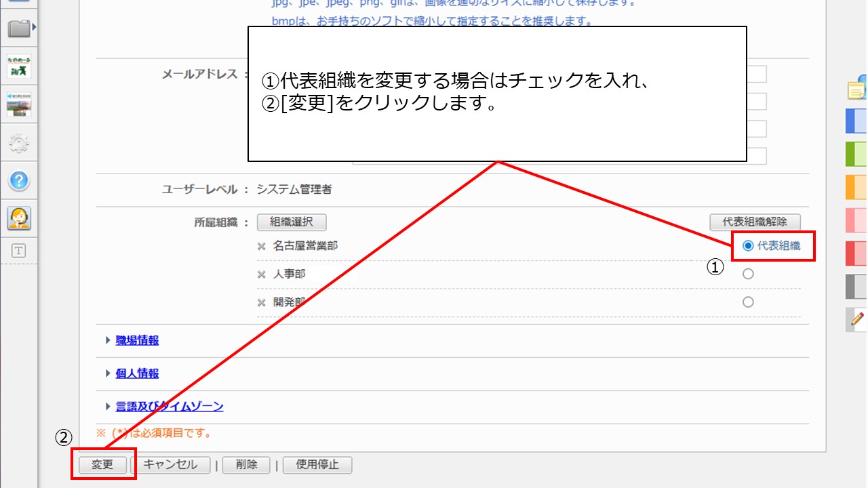868x488 pixels.
Task: Open the gray folder icon in left sidebar
Action: click(19, 28)
